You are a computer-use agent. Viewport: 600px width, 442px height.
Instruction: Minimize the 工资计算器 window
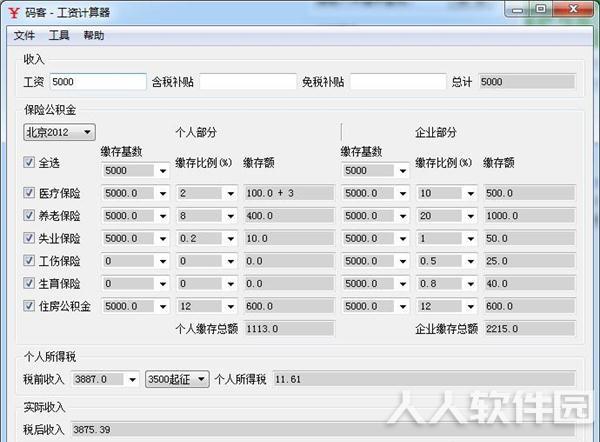tap(517, 9)
